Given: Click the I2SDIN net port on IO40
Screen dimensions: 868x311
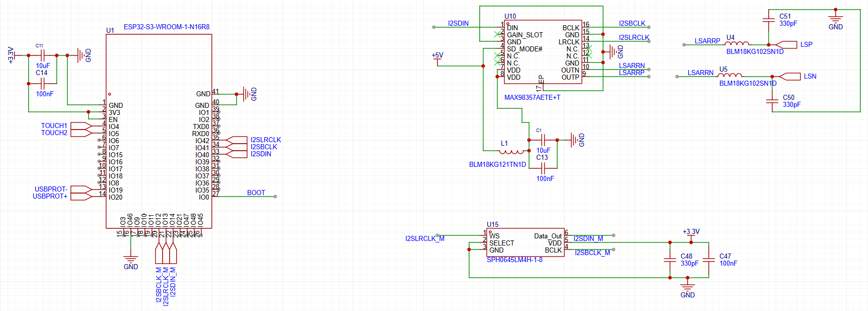Looking at the screenshot, I should point(237,154).
